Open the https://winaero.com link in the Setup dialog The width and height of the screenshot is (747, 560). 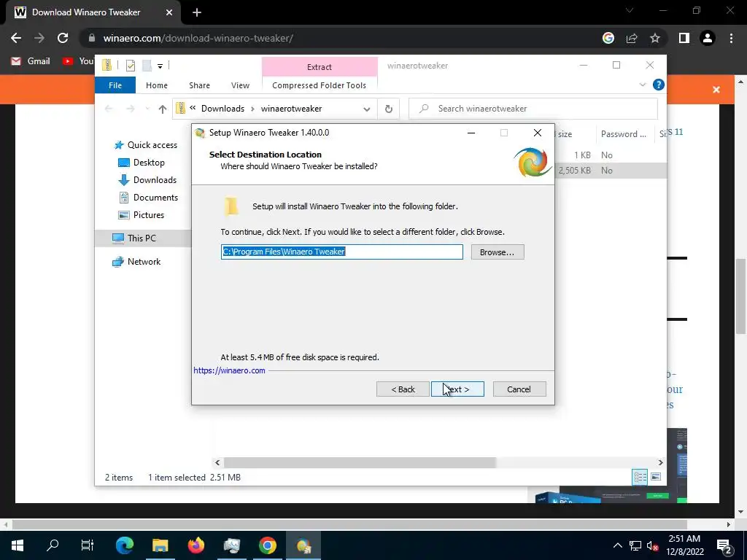[x=229, y=370]
